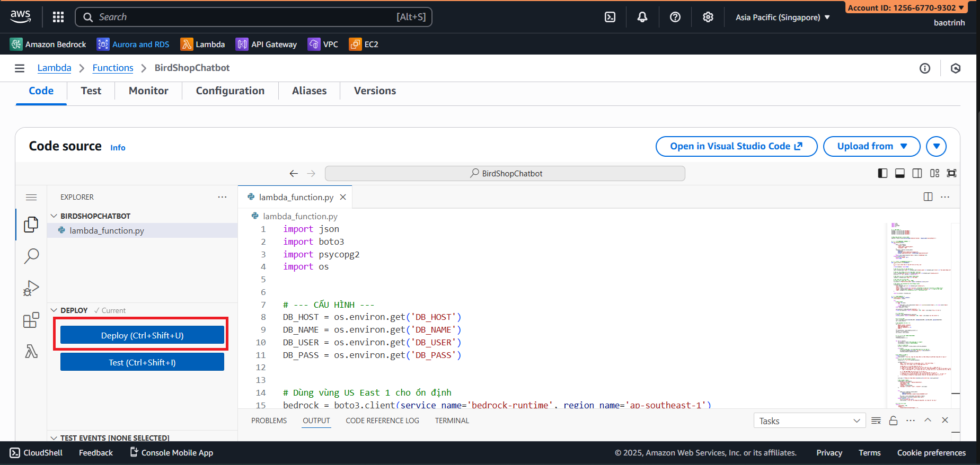The height and width of the screenshot is (465, 980).
Task: Open the TERMINAL panel tab
Action: [452, 421]
